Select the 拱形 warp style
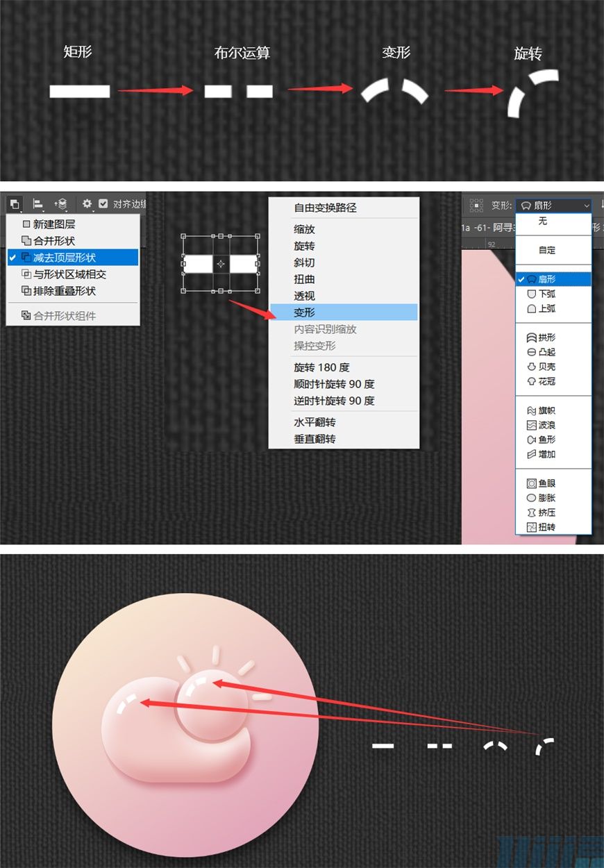The width and height of the screenshot is (604, 868). [553, 337]
